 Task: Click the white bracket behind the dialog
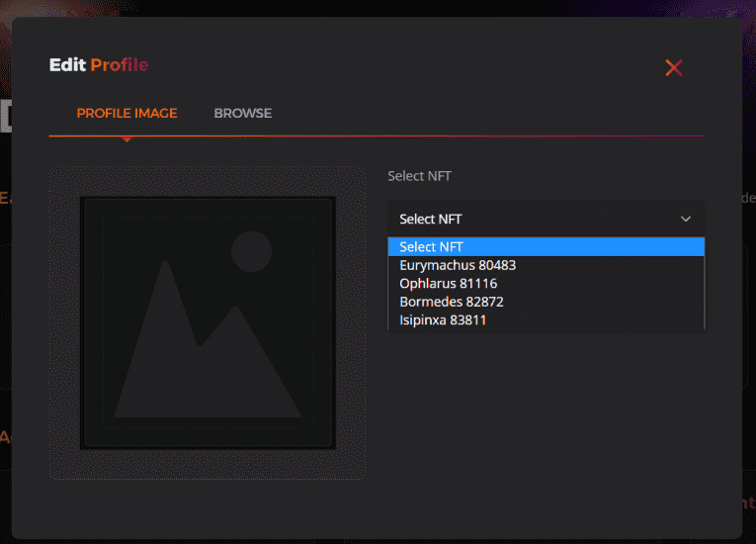click(5, 116)
